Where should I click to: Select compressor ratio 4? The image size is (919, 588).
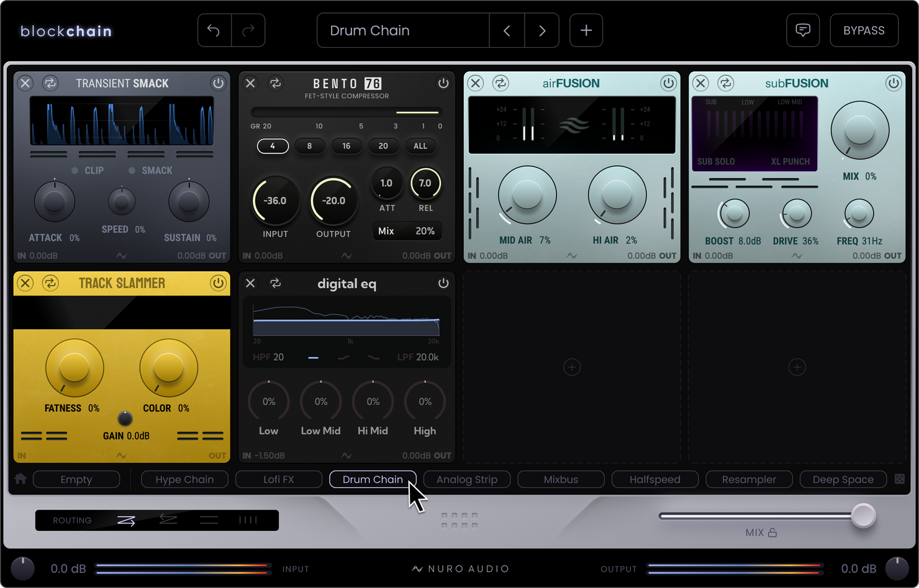(x=273, y=146)
